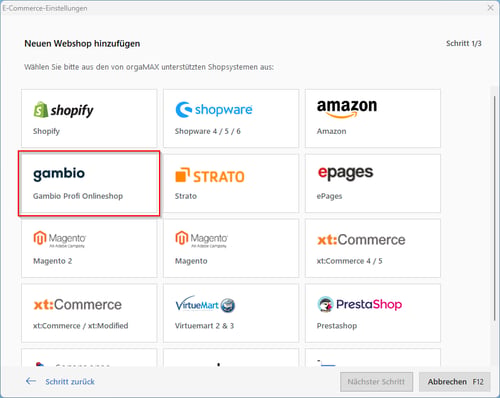The height and width of the screenshot is (398, 500).
Task: Choose the PrestaShop tile
Action: coord(373,313)
